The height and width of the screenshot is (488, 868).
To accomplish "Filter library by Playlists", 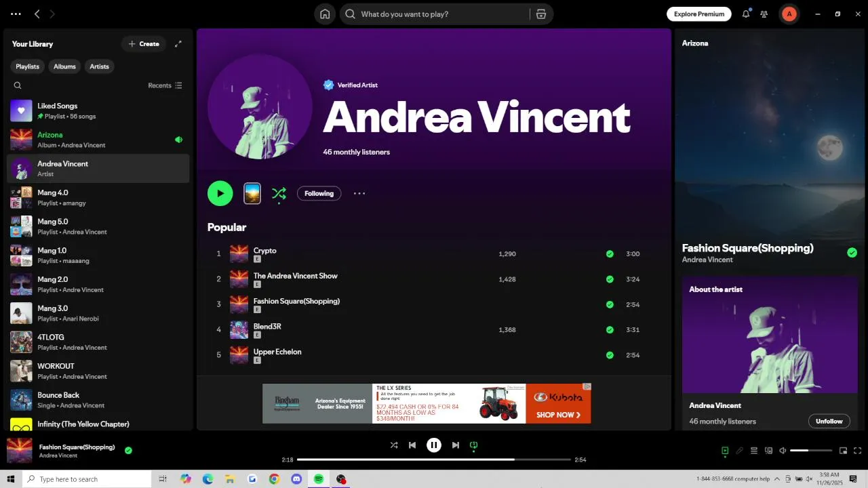I will tap(27, 66).
